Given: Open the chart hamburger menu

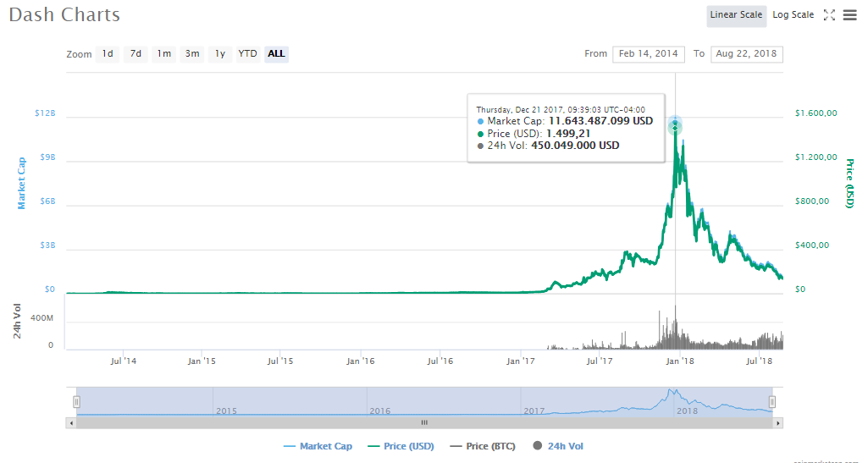Looking at the screenshot, I should point(849,15).
